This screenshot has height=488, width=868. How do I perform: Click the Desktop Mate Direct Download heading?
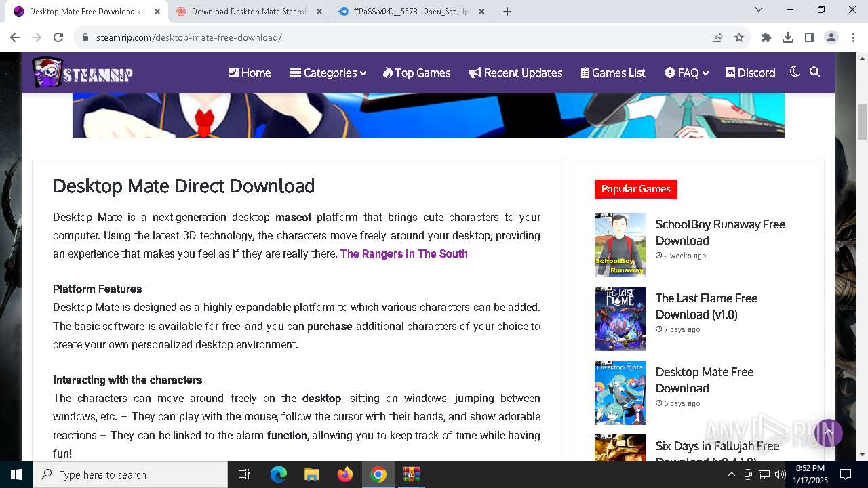click(x=184, y=186)
